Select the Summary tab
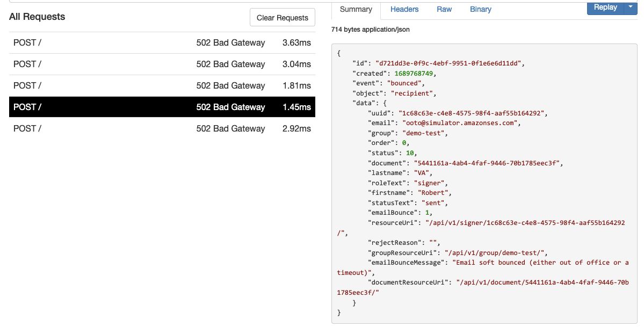 click(355, 9)
